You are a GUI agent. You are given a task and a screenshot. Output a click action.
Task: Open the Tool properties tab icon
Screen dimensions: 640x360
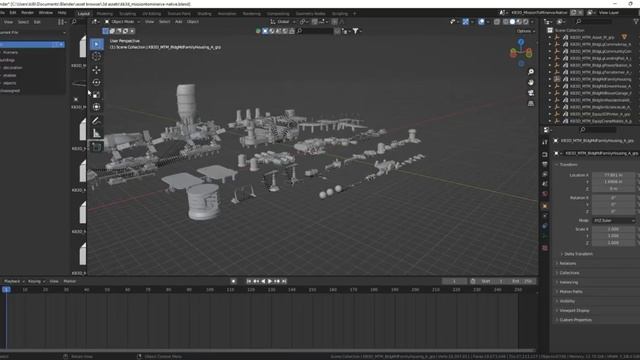tap(545, 142)
